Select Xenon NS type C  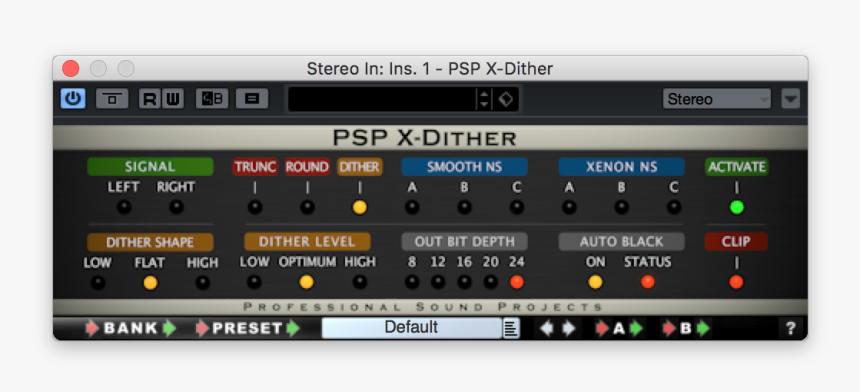[674, 207]
